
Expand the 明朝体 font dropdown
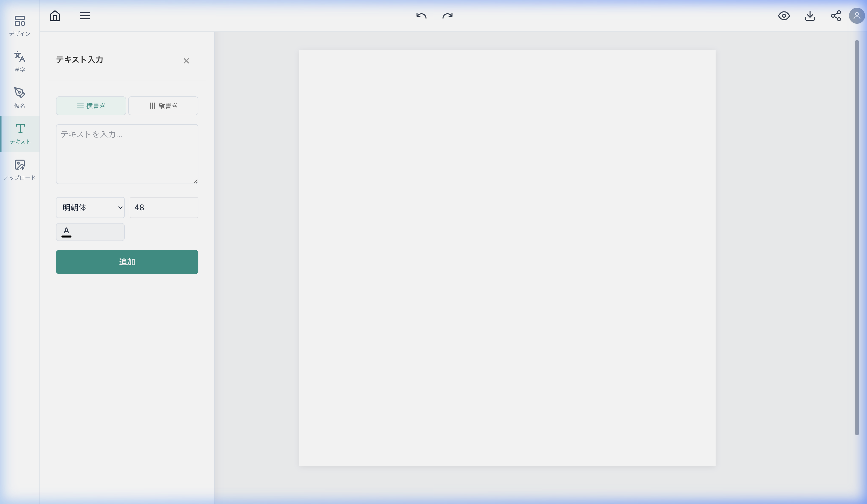pos(90,208)
